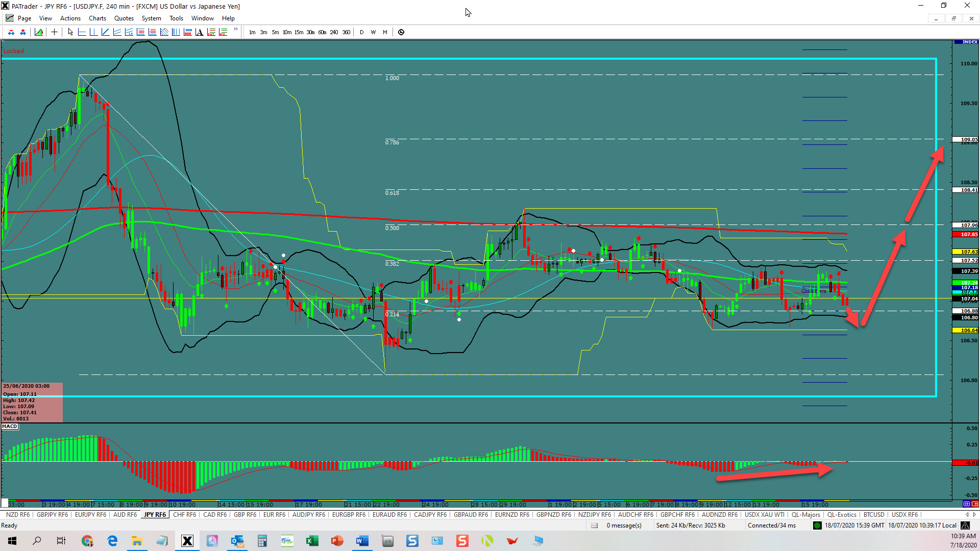Image resolution: width=980 pixels, height=551 pixels.
Task: Open Excel from the taskbar
Action: pyautogui.click(x=312, y=541)
